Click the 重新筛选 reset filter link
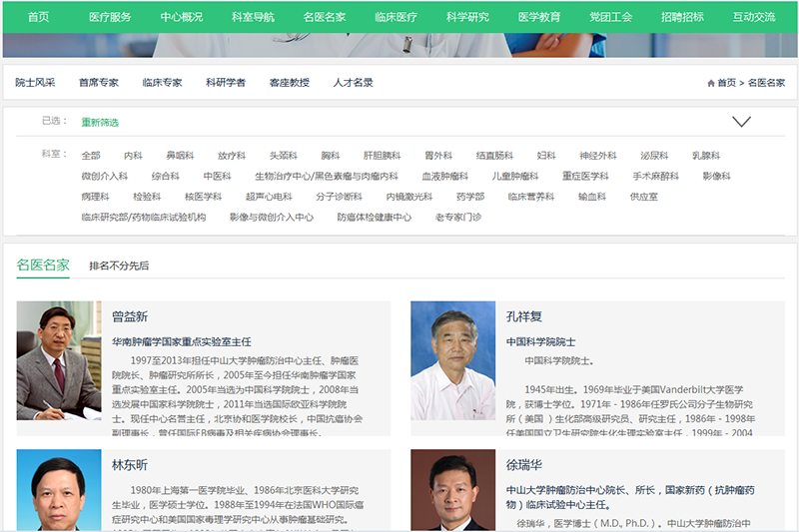This screenshot has height=532, width=799. pyautogui.click(x=100, y=122)
